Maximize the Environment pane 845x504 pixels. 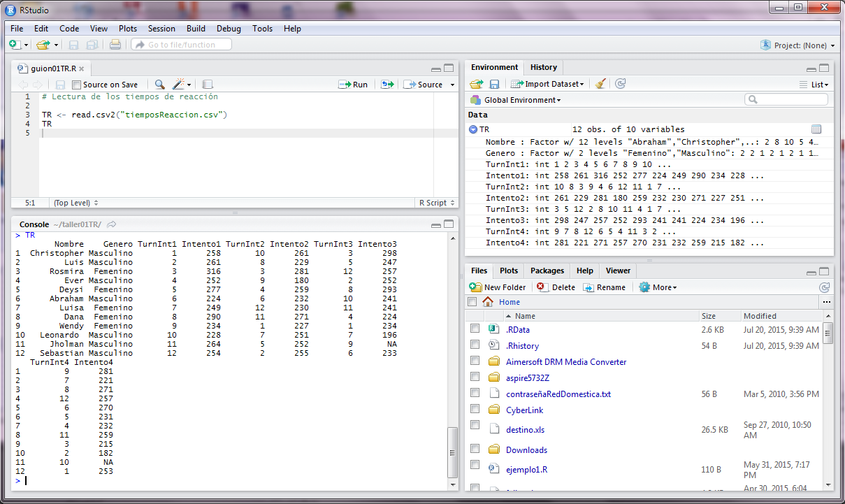[x=824, y=69]
